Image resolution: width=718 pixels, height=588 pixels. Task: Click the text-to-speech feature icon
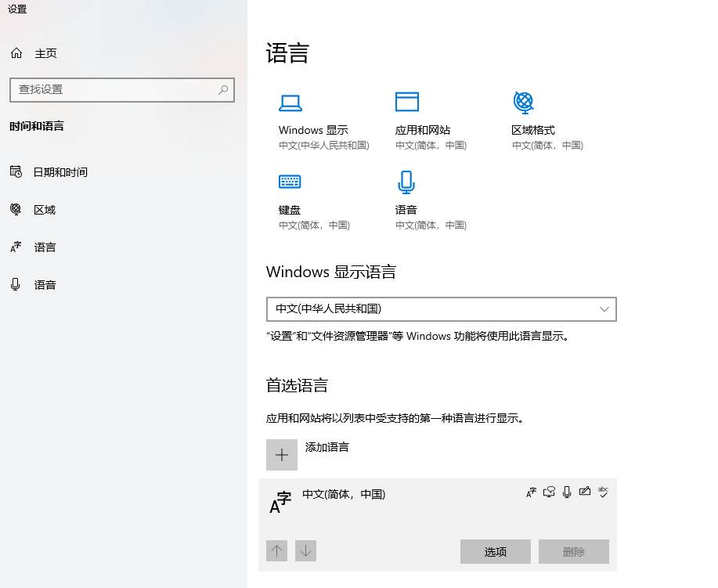coord(549,492)
